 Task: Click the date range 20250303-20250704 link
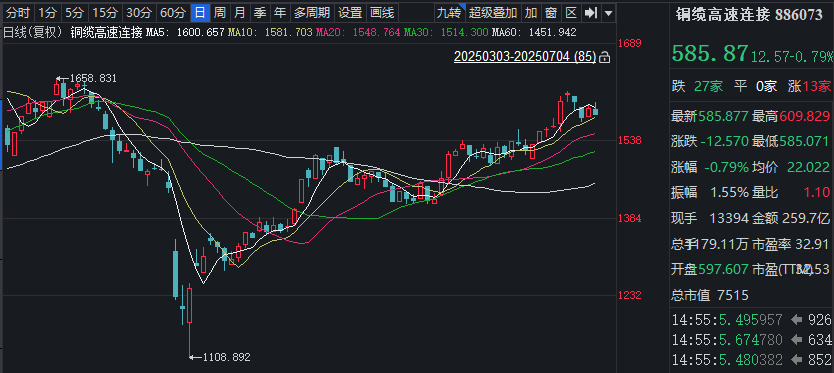[x=525, y=56]
